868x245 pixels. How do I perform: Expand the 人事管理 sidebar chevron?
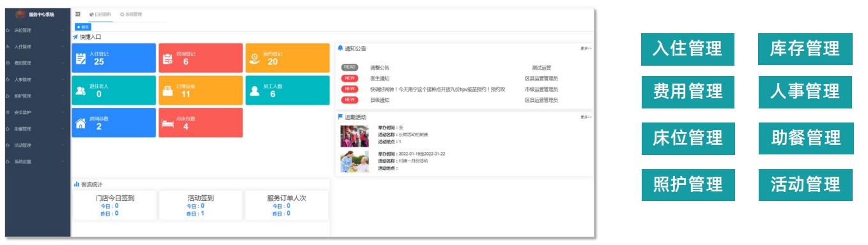[63, 80]
